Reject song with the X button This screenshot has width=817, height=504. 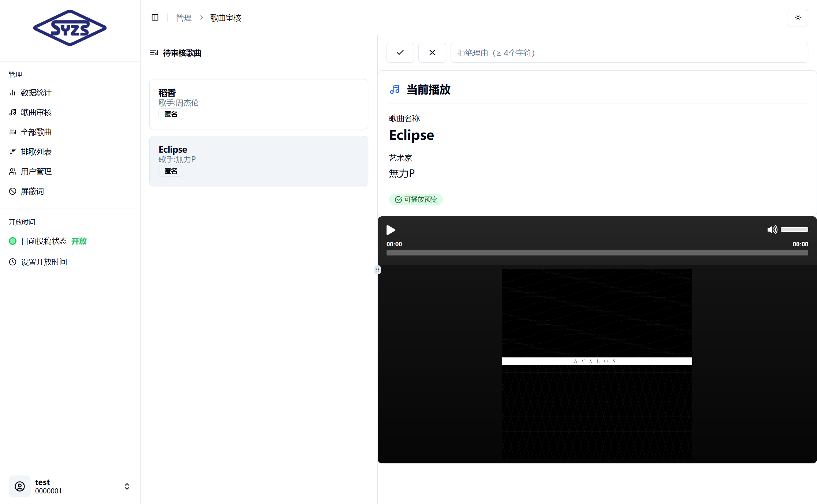(x=432, y=53)
